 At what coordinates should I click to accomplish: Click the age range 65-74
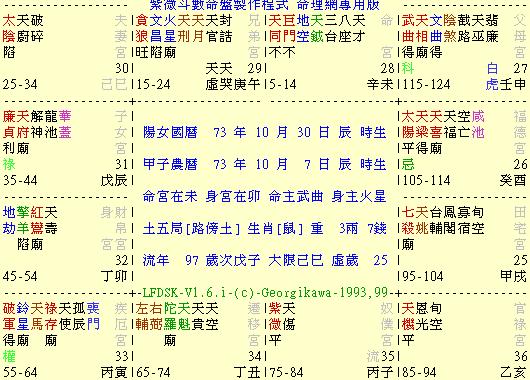(153, 373)
